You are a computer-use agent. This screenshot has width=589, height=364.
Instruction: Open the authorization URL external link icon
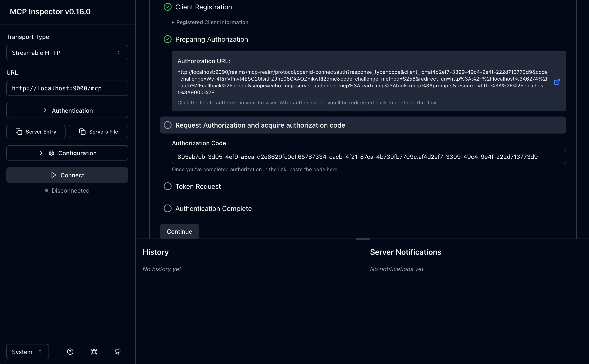[x=557, y=82]
